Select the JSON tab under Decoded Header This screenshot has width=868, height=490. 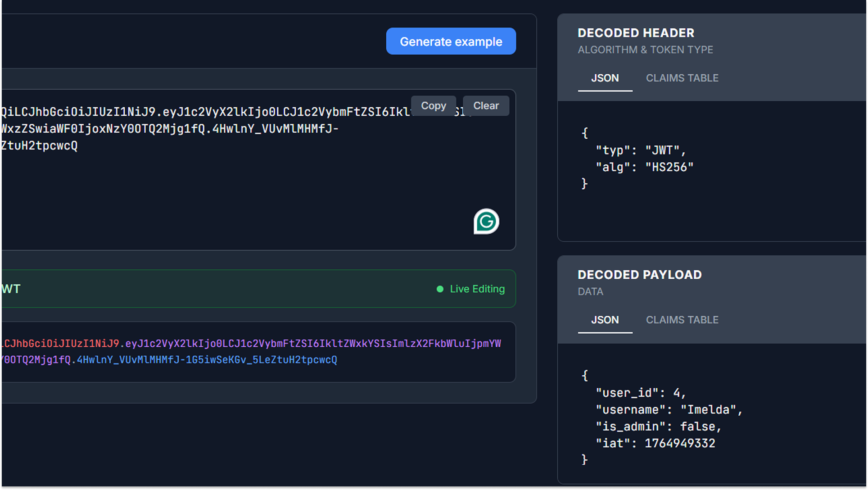tap(605, 78)
